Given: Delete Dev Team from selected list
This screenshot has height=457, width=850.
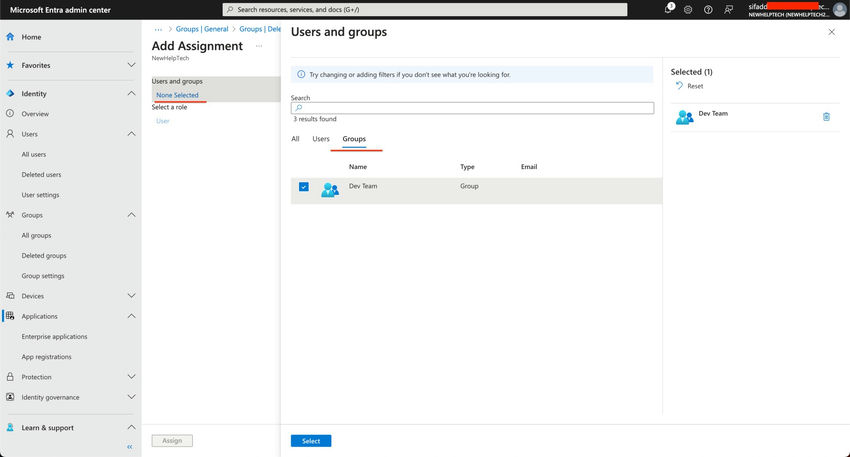Looking at the screenshot, I should pyautogui.click(x=826, y=117).
